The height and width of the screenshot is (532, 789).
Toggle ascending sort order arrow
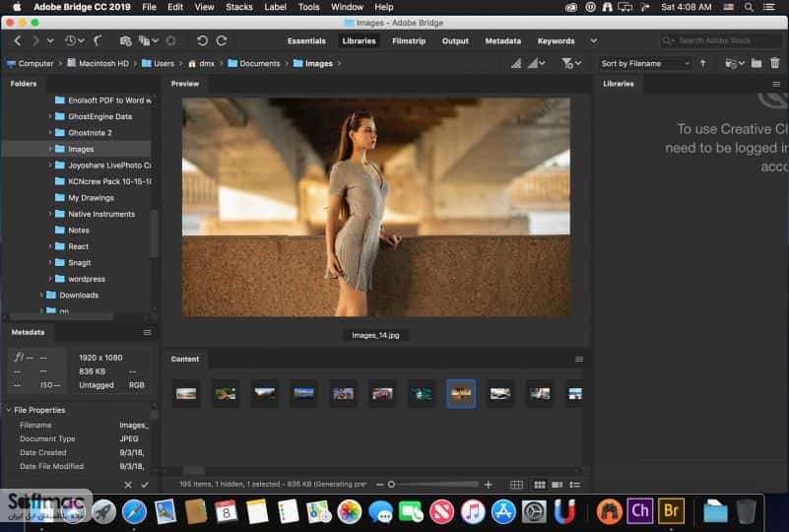(703, 63)
